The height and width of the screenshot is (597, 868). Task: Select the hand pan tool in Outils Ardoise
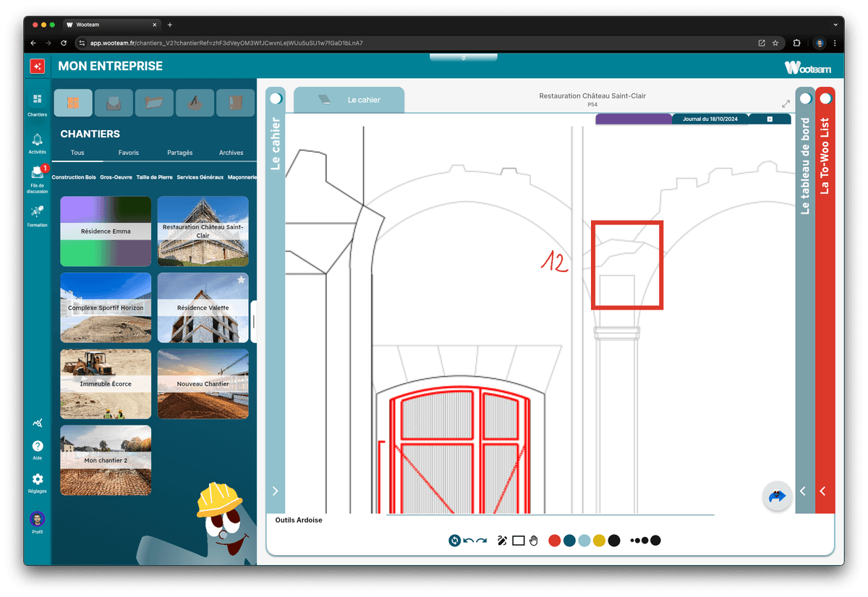[534, 541]
